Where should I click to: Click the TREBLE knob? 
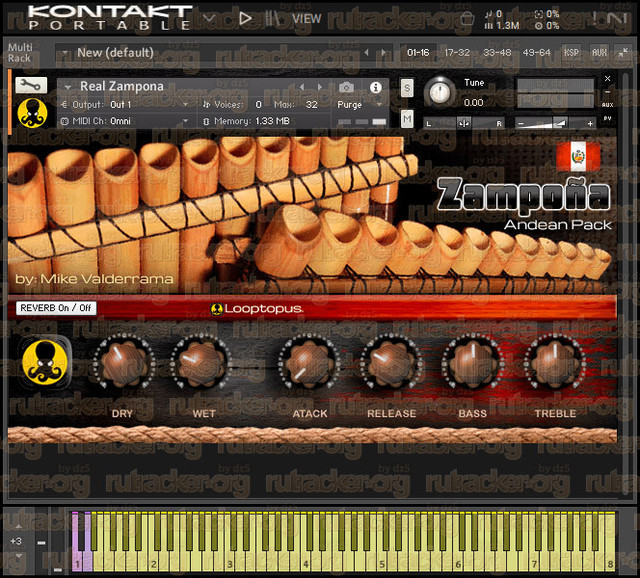tap(555, 362)
